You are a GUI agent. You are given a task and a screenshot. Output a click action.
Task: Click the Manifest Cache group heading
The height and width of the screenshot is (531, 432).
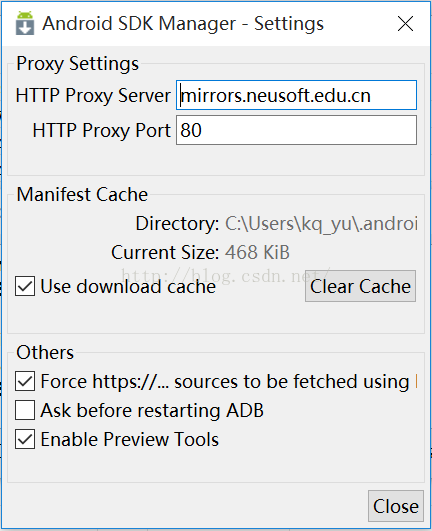pos(82,194)
